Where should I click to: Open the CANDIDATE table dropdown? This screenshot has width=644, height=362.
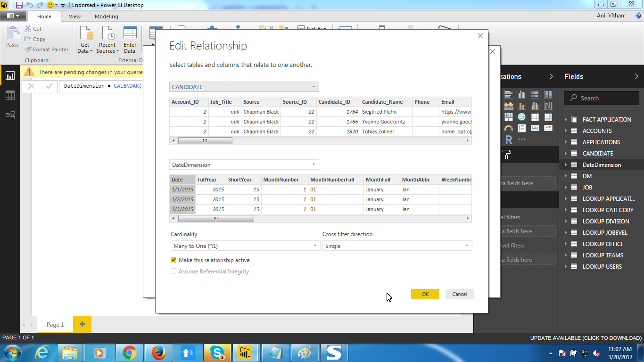pyautogui.click(x=244, y=87)
